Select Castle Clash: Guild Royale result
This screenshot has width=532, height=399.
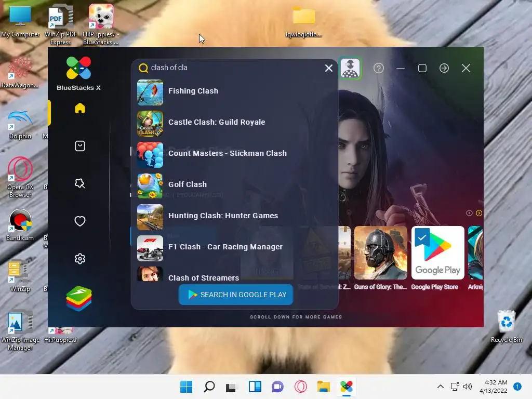coord(235,124)
